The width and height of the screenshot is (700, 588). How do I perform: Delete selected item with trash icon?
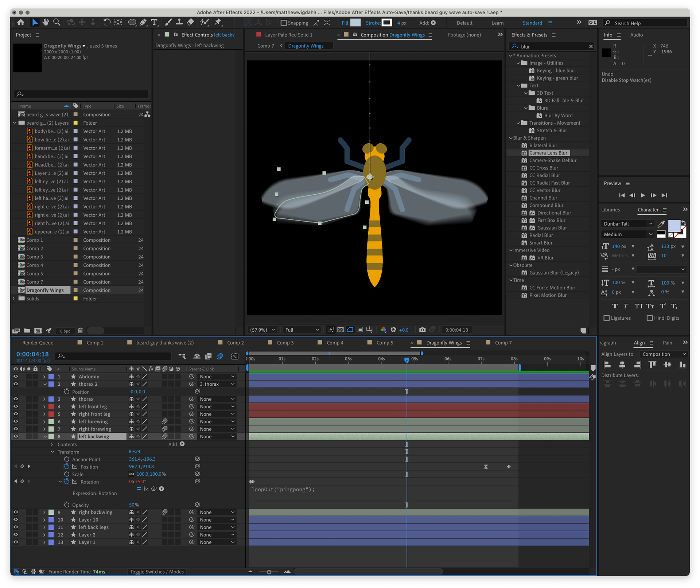point(81,331)
